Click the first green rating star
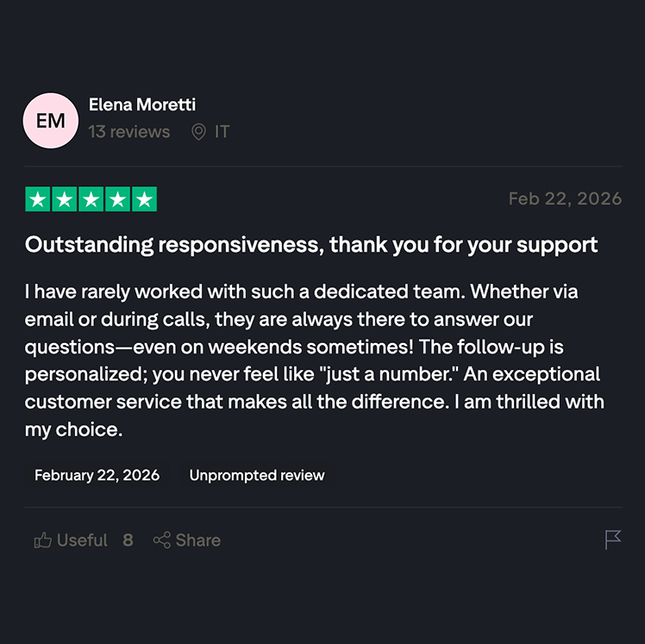645x644 pixels. [38, 200]
